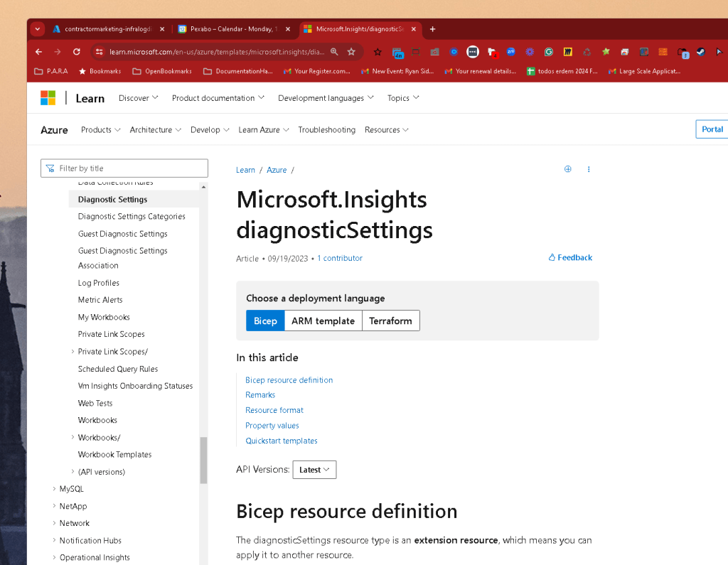
Task: Open the tab search dropdown arrow
Action: pos(38,29)
